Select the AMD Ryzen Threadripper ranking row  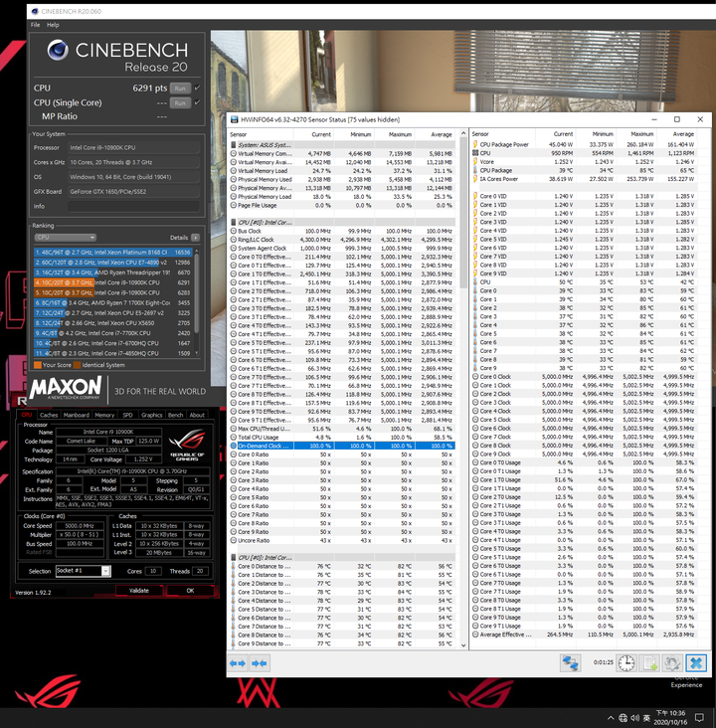pos(112,273)
